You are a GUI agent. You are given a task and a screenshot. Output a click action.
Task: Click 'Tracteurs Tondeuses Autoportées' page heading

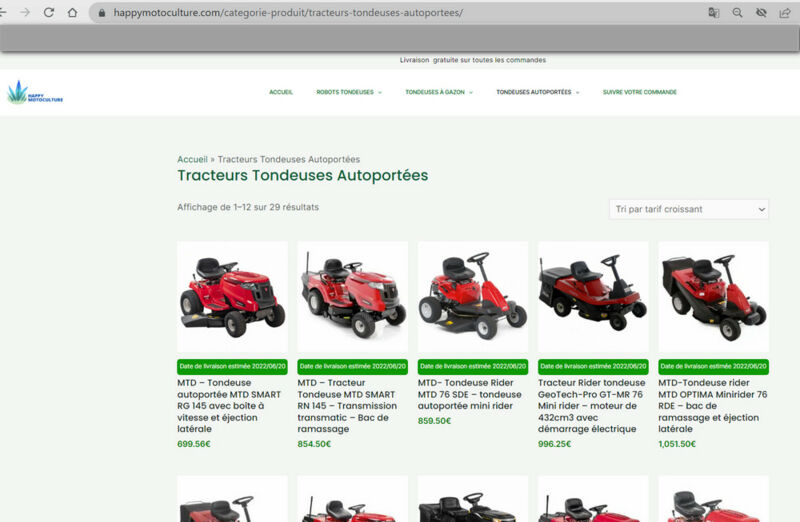pos(303,176)
